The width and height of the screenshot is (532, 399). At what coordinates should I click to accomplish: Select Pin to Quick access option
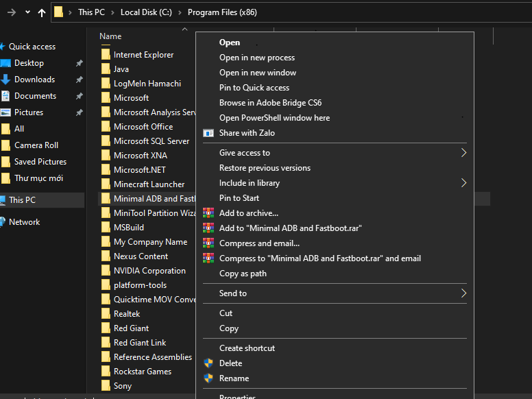pyautogui.click(x=254, y=88)
